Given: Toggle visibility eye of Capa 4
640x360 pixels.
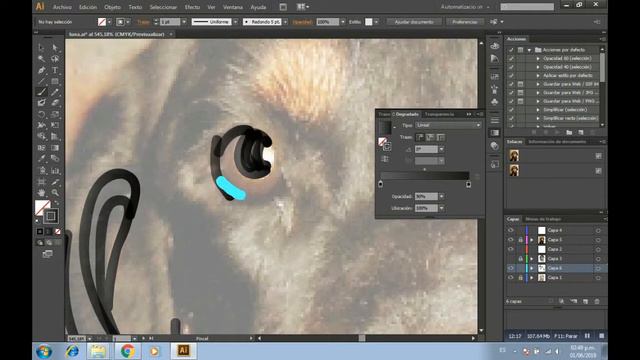Looking at the screenshot, I should [511, 230].
